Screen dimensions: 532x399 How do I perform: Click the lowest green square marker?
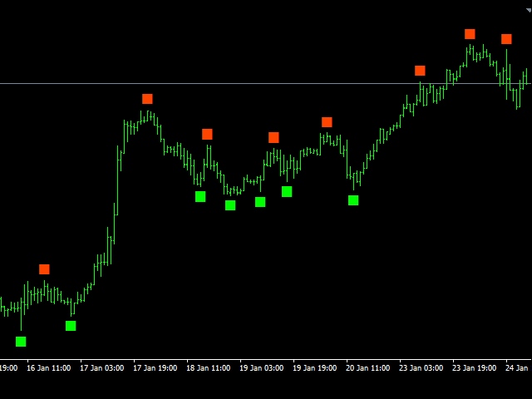[x=21, y=342]
